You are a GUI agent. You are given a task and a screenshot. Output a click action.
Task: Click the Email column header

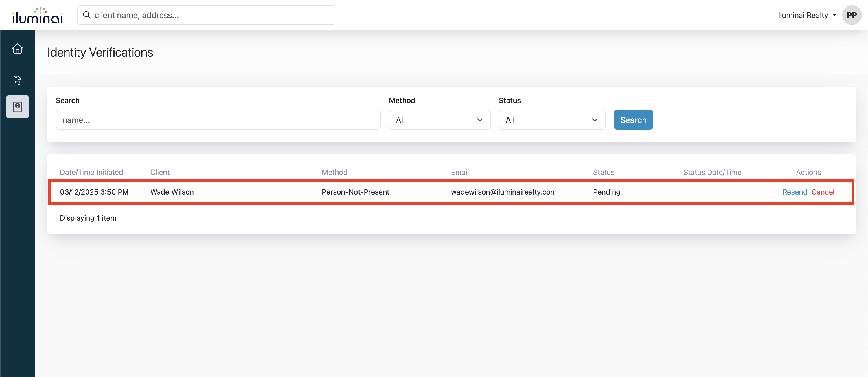460,172
